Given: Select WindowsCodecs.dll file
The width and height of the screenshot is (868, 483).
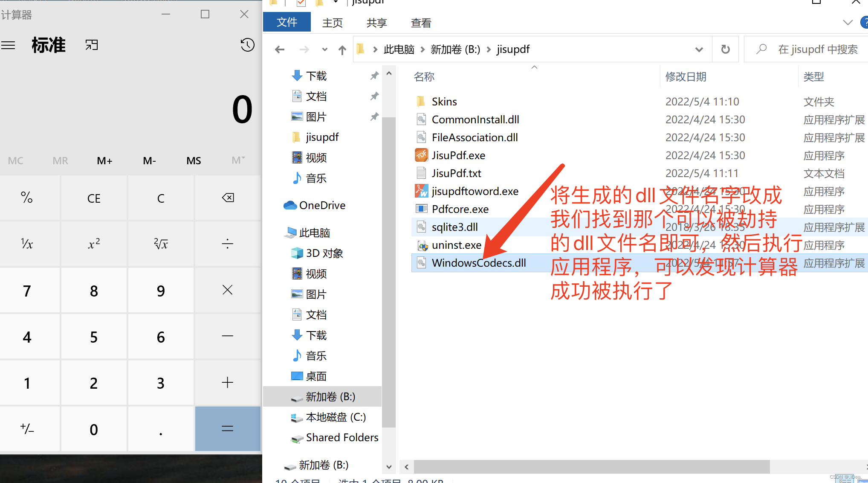Looking at the screenshot, I should (x=479, y=263).
